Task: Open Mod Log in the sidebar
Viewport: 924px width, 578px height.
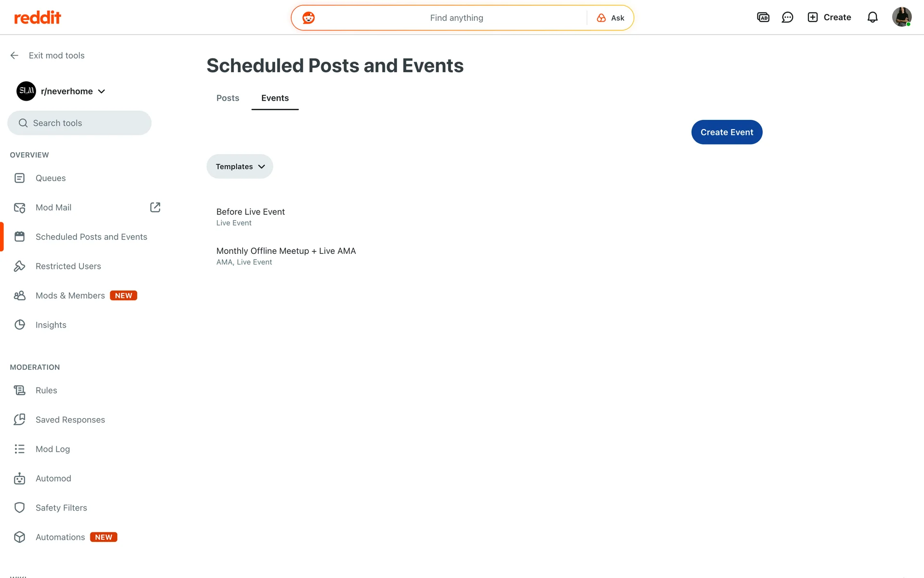Action: [52, 449]
